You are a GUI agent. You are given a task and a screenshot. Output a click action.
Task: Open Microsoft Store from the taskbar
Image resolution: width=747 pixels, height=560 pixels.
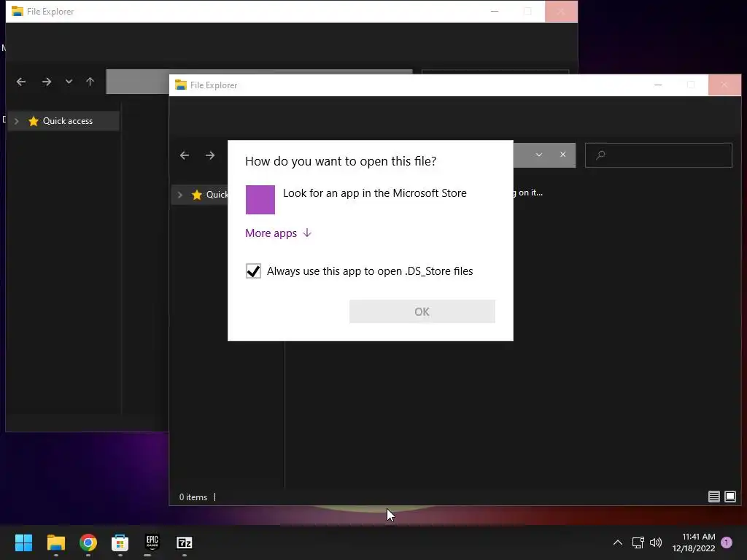click(x=120, y=542)
